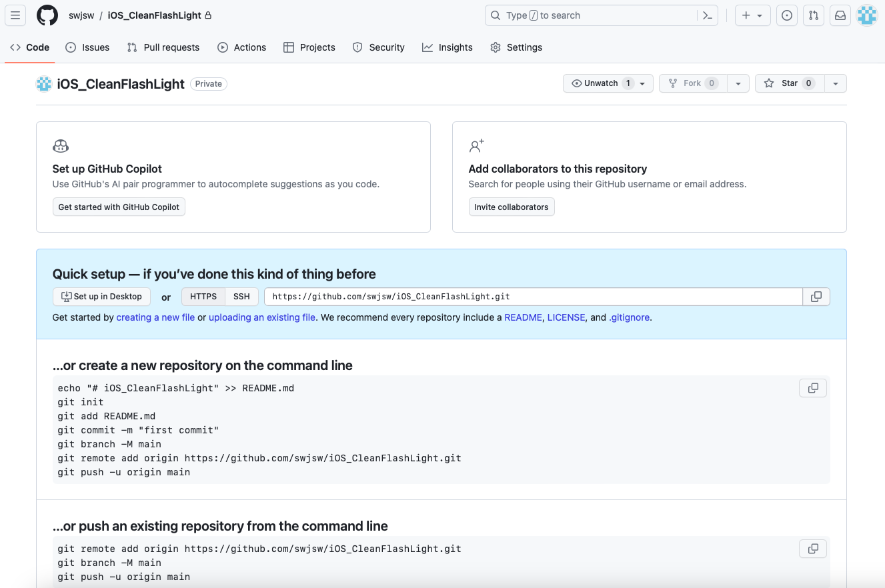
Task: Copy the push existing repository commands
Action: click(813, 549)
